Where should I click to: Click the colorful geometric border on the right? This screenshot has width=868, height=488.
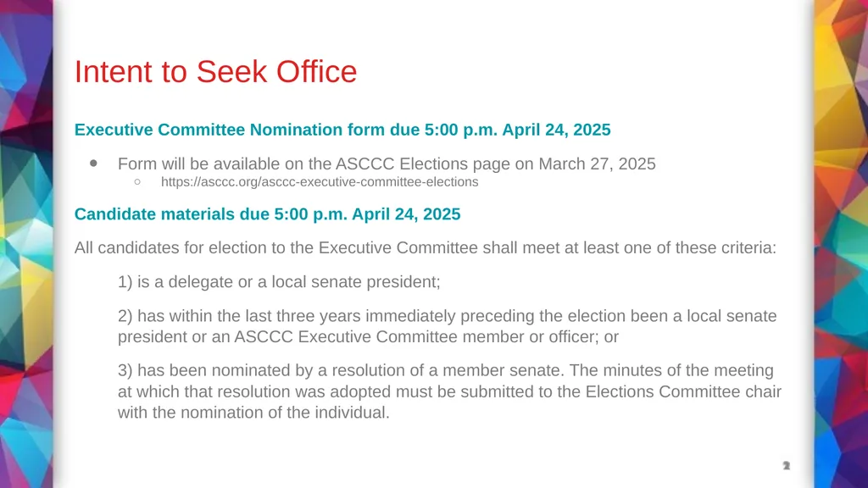point(841,244)
